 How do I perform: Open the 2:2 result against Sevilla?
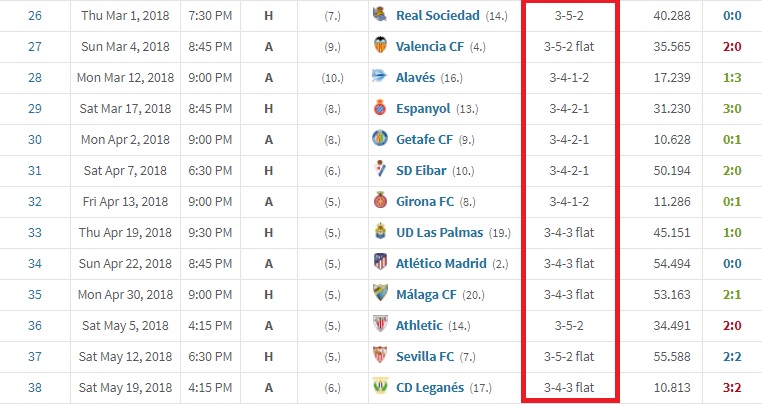tap(732, 356)
